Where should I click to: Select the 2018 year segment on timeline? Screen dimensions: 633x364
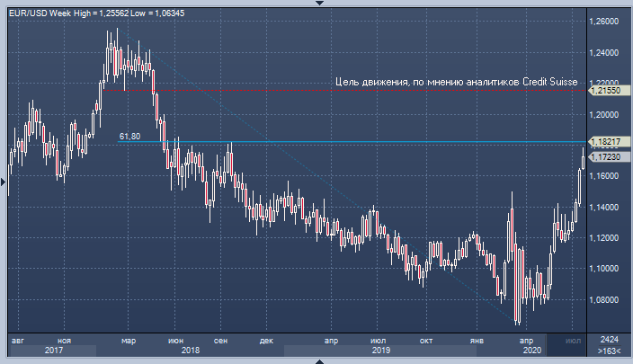point(190,351)
